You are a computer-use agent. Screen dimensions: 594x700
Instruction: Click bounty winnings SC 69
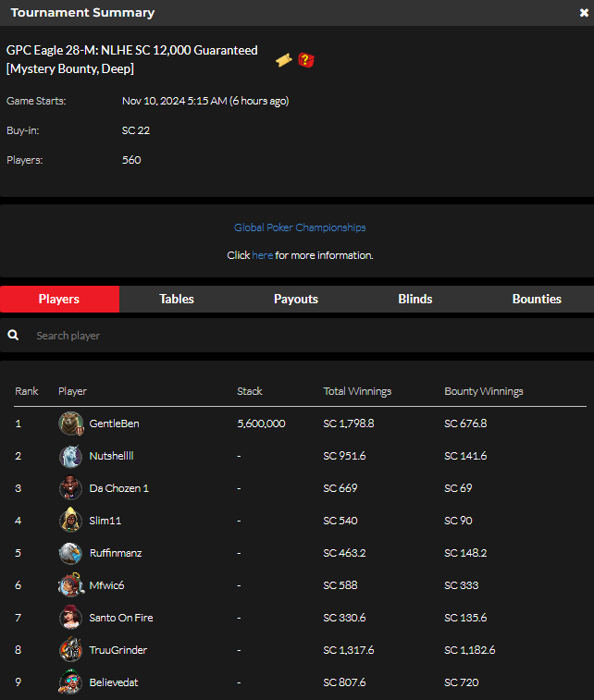pos(458,488)
